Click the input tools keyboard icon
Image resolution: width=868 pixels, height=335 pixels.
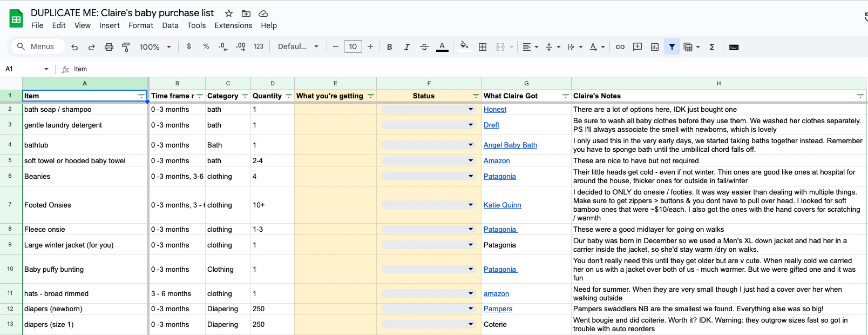pos(734,47)
